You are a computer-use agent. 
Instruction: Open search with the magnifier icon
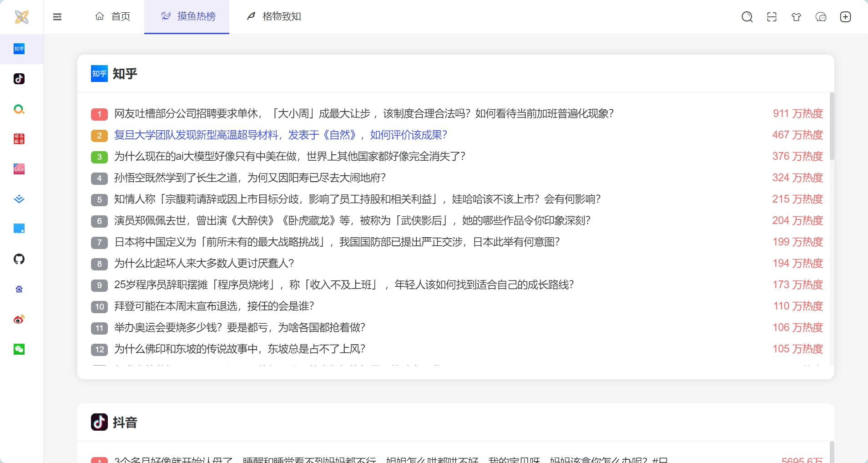click(747, 17)
